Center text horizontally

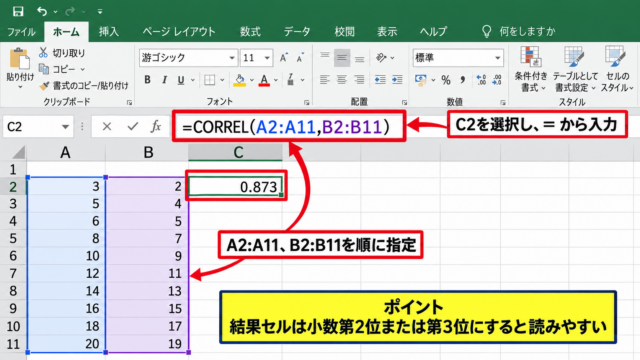[x=342, y=80]
